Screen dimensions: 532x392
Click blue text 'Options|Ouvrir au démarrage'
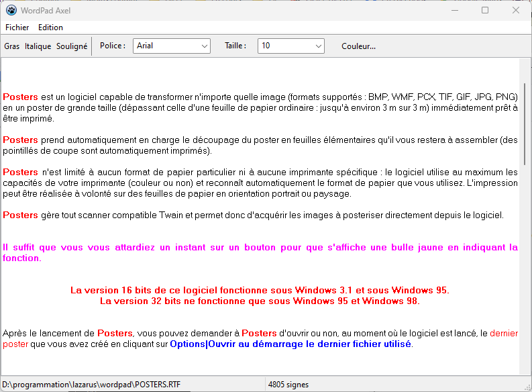point(237,344)
